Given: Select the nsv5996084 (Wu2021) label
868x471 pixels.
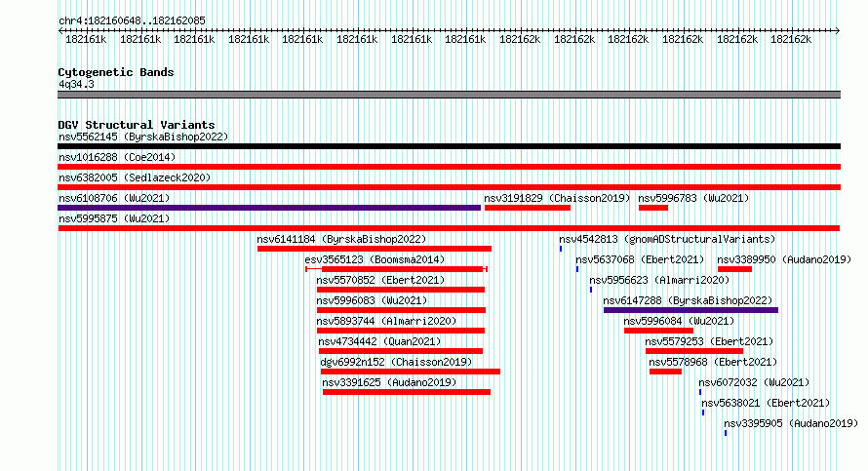Looking at the screenshot, I should coord(679,321).
